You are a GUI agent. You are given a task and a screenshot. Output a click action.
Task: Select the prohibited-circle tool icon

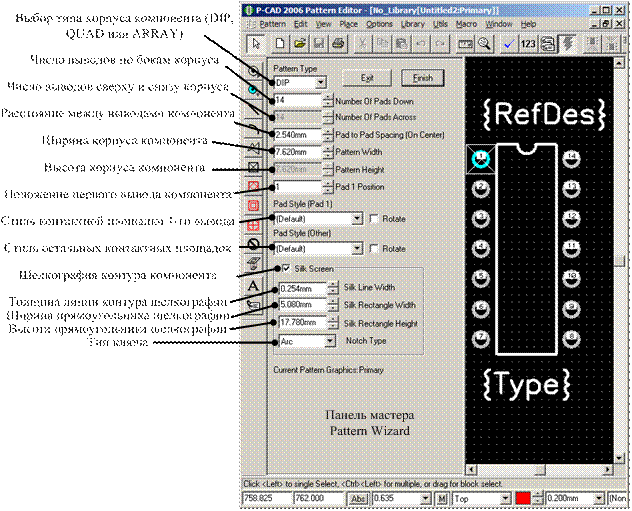[x=253, y=244]
